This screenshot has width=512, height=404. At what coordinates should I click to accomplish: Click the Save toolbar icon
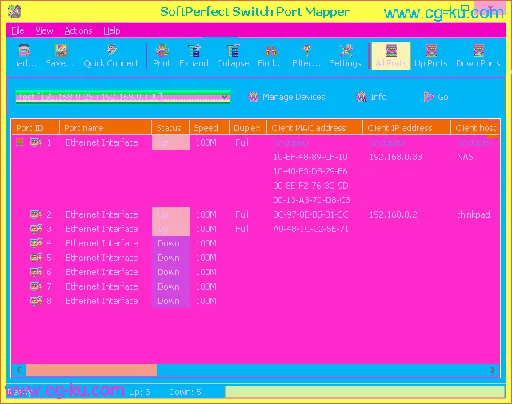(61, 51)
